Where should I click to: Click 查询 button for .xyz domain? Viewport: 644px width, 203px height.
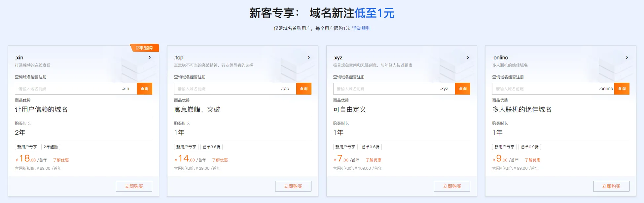click(463, 89)
